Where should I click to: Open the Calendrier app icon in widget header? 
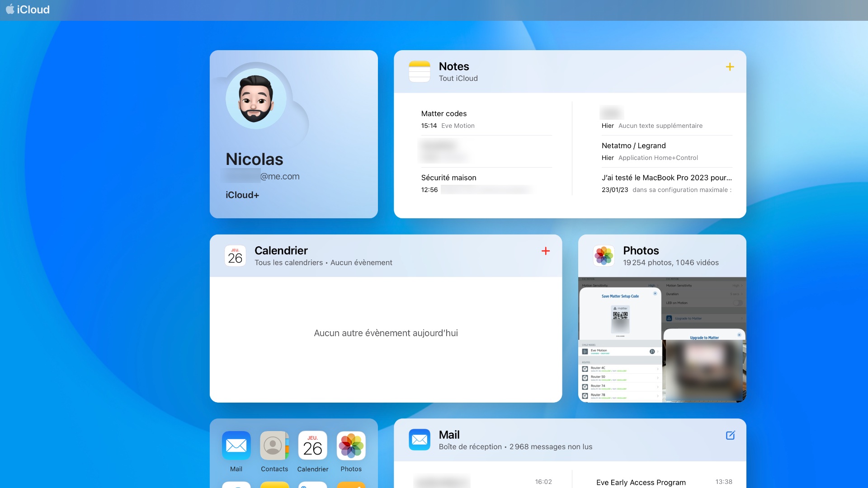click(235, 256)
